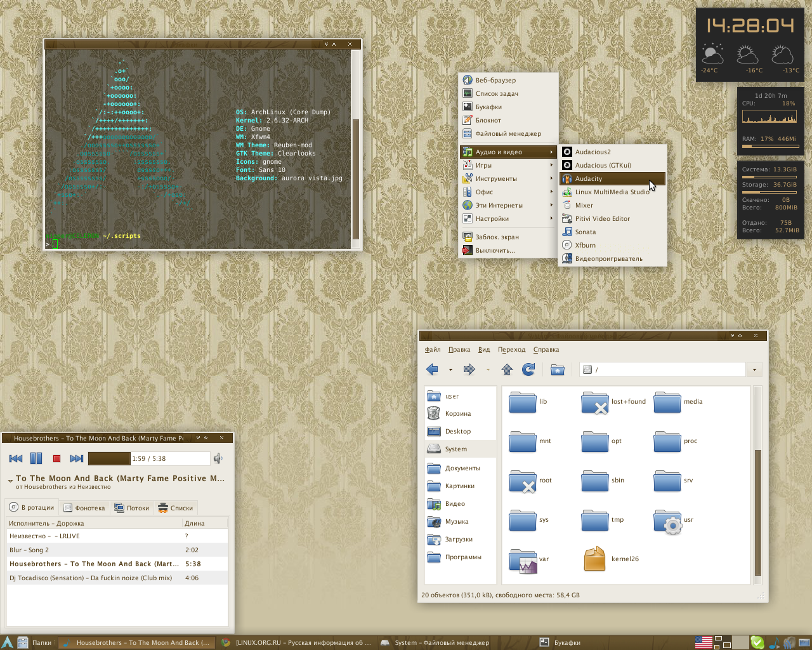Select the Неизвестно - LRLIVE track row
The image size is (812, 650).
click(x=117, y=536)
